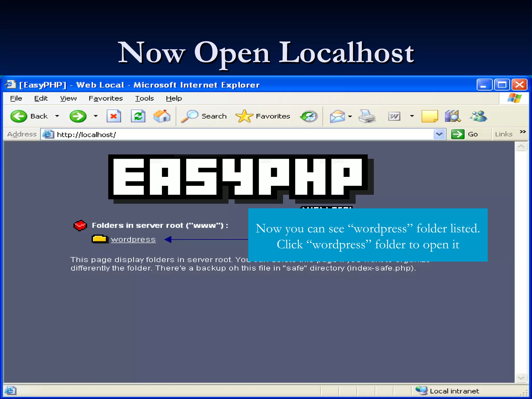The height and width of the screenshot is (399, 532).
Task: Open the wordpress folder link
Action: 133,239
